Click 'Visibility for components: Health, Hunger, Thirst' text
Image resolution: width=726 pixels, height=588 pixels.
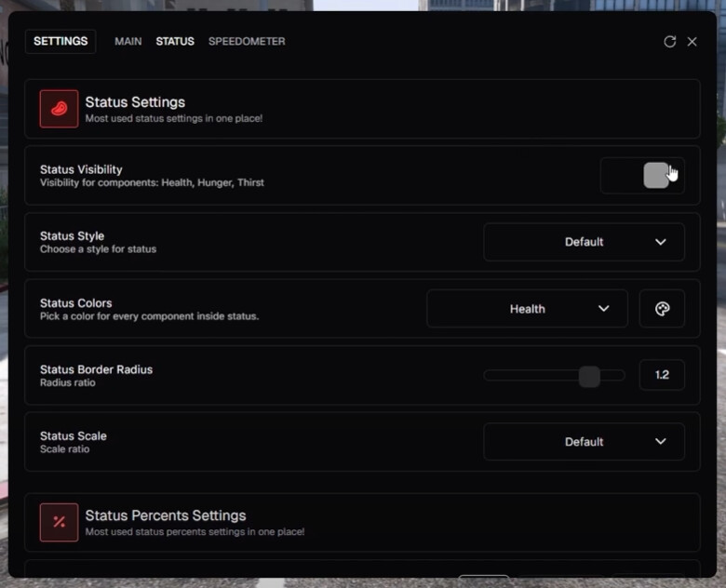click(152, 183)
